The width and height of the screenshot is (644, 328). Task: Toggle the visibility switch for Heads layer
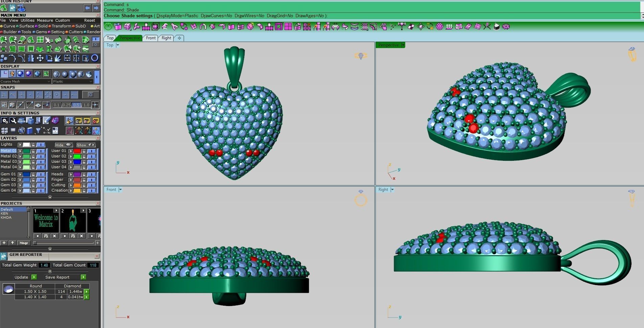click(x=91, y=174)
